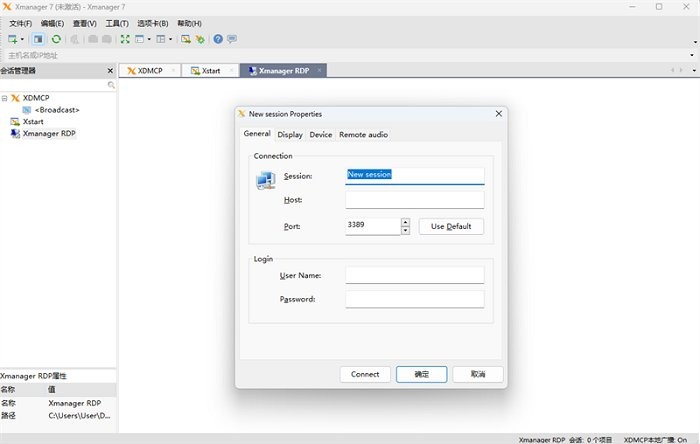700x444 pixels.
Task: Click the fullscreen toolbar icon
Action: point(125,39)
